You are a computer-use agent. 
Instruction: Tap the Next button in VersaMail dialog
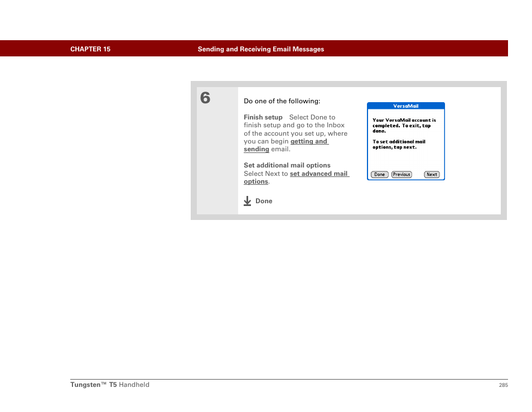pos(432,175)
